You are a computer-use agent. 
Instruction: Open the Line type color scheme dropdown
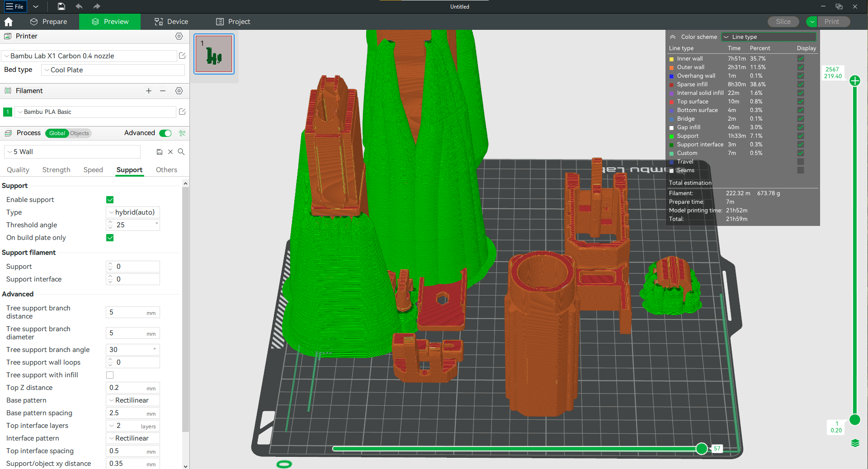(769, 37)
